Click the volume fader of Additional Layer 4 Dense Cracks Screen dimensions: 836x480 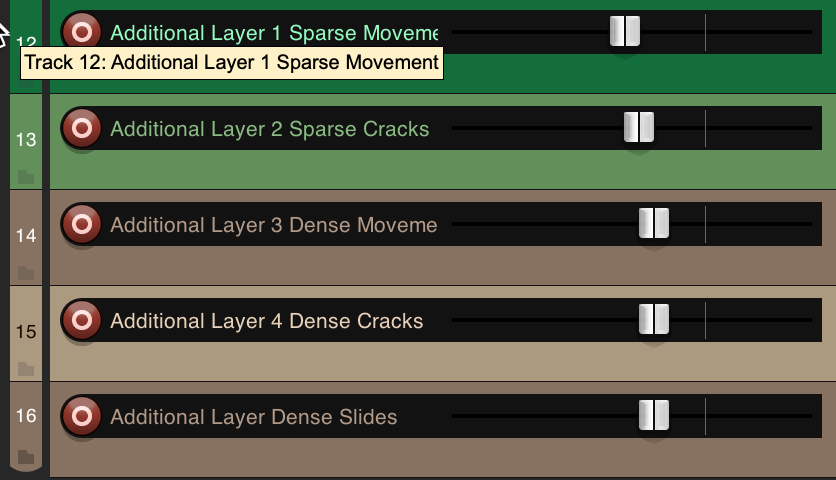coord(654,320)
